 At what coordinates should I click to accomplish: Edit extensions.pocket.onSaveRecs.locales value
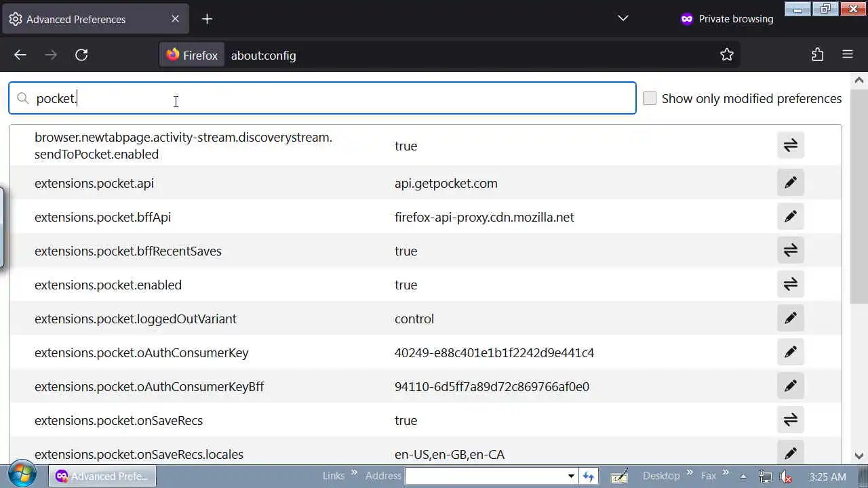[x=791, y=453]
